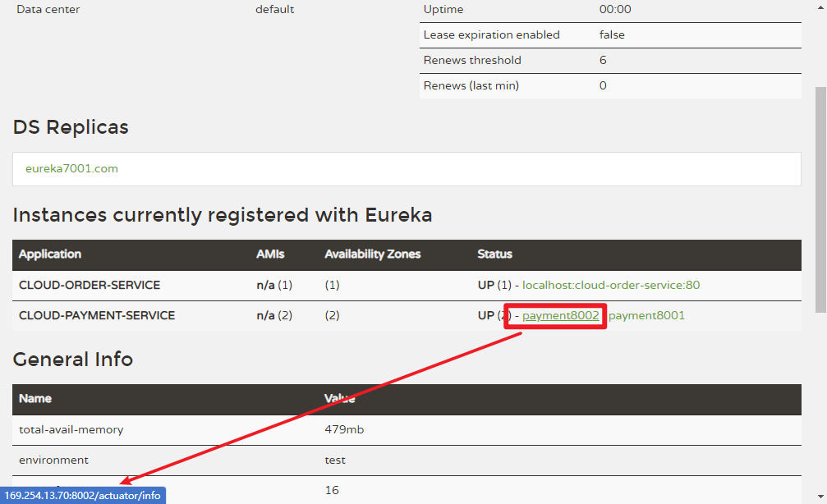Click the default data center value
This screenshot has width=827, height=504.
[x=275, y=10]
